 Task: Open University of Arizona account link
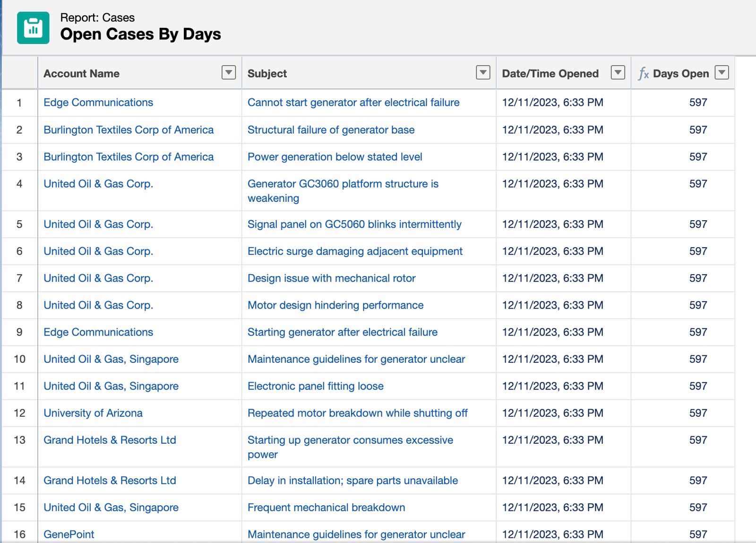[93, 413]
